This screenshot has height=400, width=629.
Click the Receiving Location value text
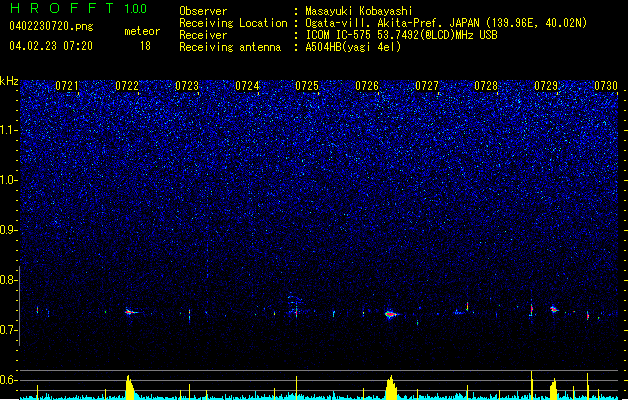coord(446,23)
